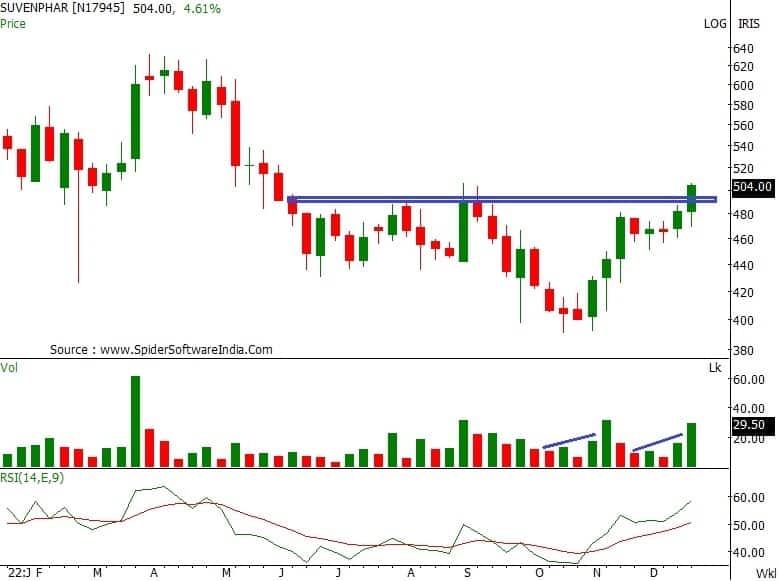Click the 29.50 volume tag on axis
Screen dimensions: 779x581
coord(753,425)
